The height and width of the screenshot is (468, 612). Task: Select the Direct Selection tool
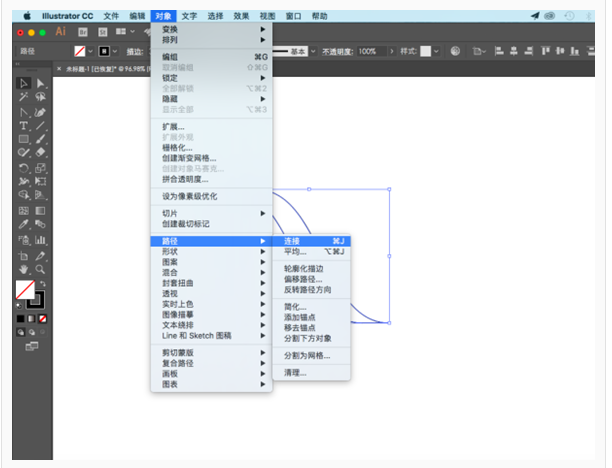coord(40,83)
